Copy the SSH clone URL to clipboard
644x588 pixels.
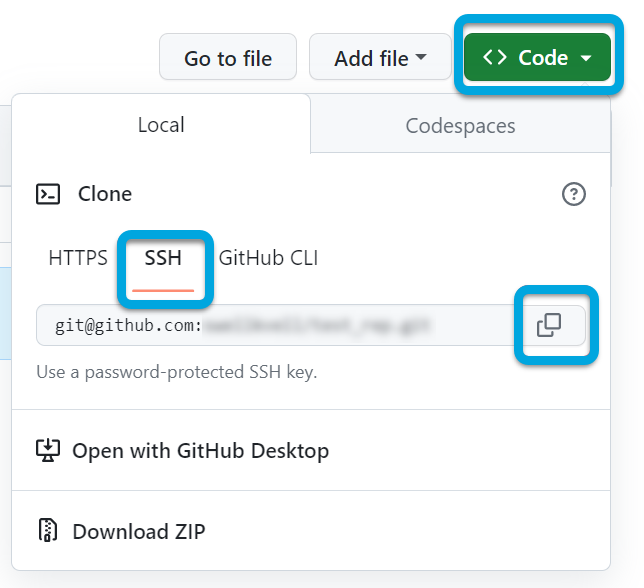click(549, 326)
